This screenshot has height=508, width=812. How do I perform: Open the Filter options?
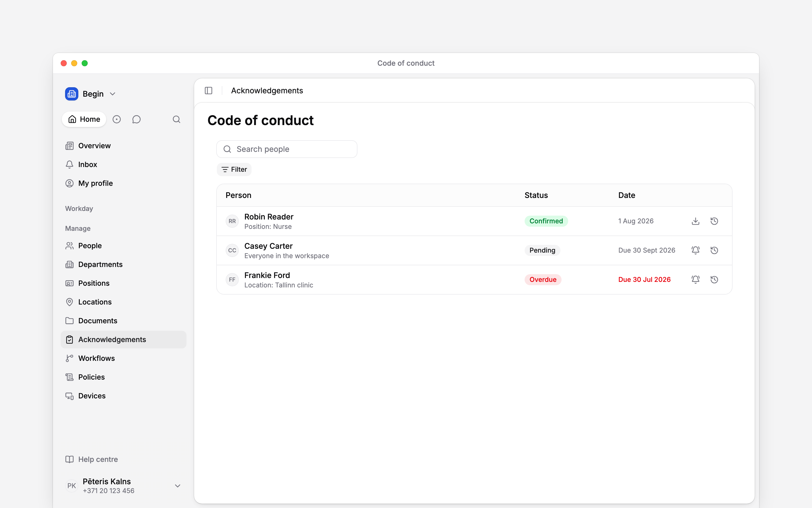(234, 169)
